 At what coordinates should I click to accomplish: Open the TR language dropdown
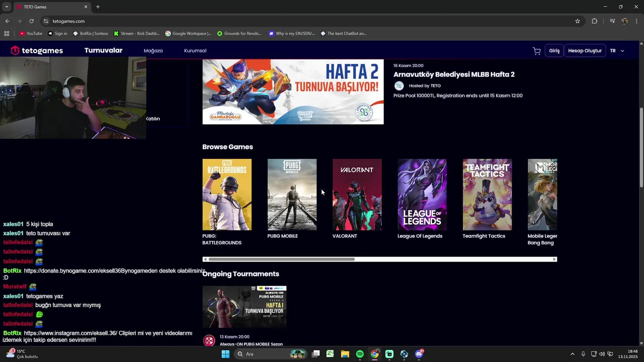click(617, 51)
